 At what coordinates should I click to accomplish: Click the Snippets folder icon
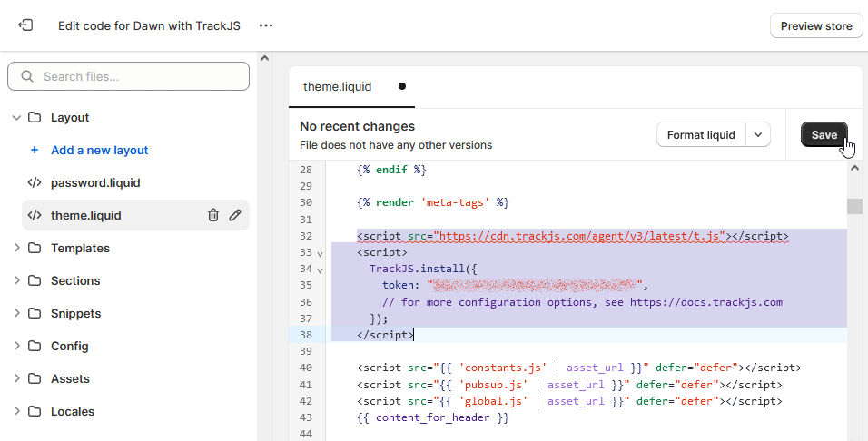click(35, 313)
